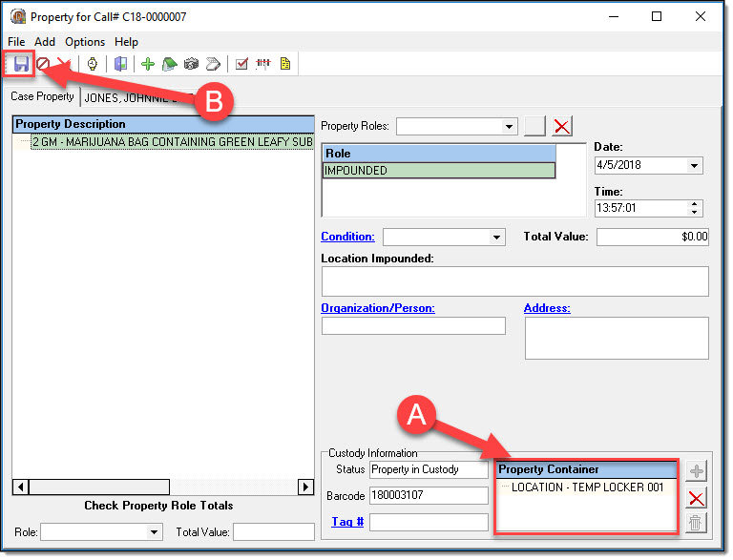Expand the Condition dropdown
This screenshot has height=560, width=733.
(x=496, y=237)
